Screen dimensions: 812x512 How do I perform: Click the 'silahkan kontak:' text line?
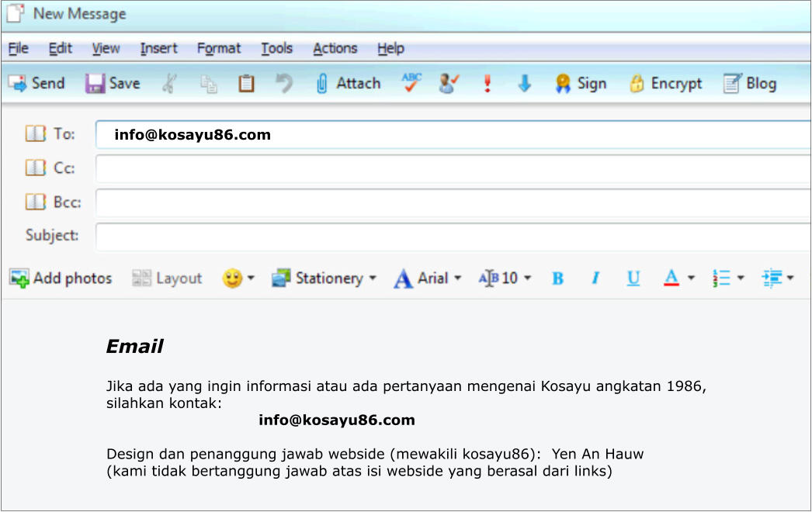tap(164, 403)
